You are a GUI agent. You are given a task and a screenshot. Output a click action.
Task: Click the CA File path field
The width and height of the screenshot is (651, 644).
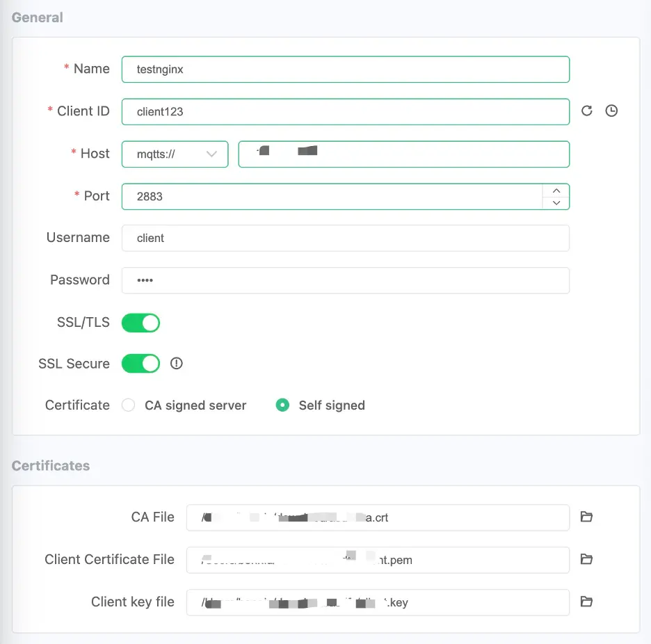[377, 517]
